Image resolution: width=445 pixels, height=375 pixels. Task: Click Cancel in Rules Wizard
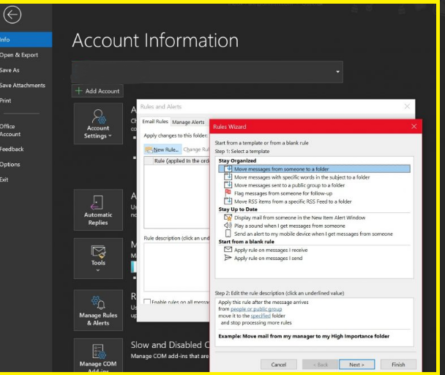pos(279,364)
